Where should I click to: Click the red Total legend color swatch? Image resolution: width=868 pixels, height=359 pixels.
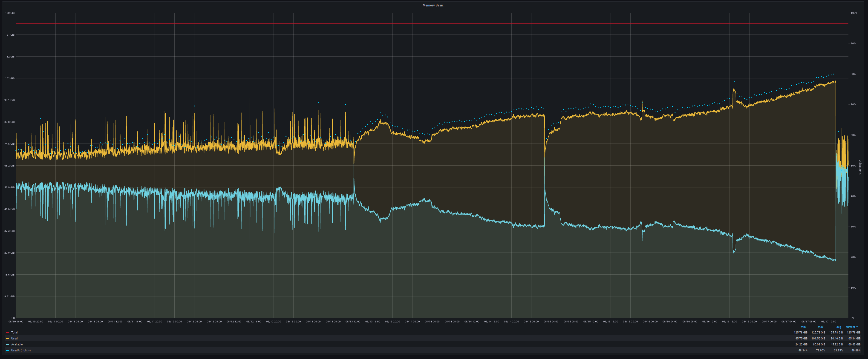7,332
